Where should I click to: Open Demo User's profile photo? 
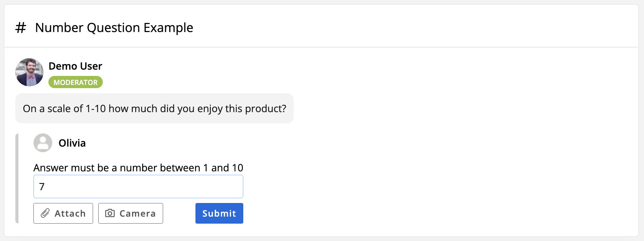pos(30,72)
